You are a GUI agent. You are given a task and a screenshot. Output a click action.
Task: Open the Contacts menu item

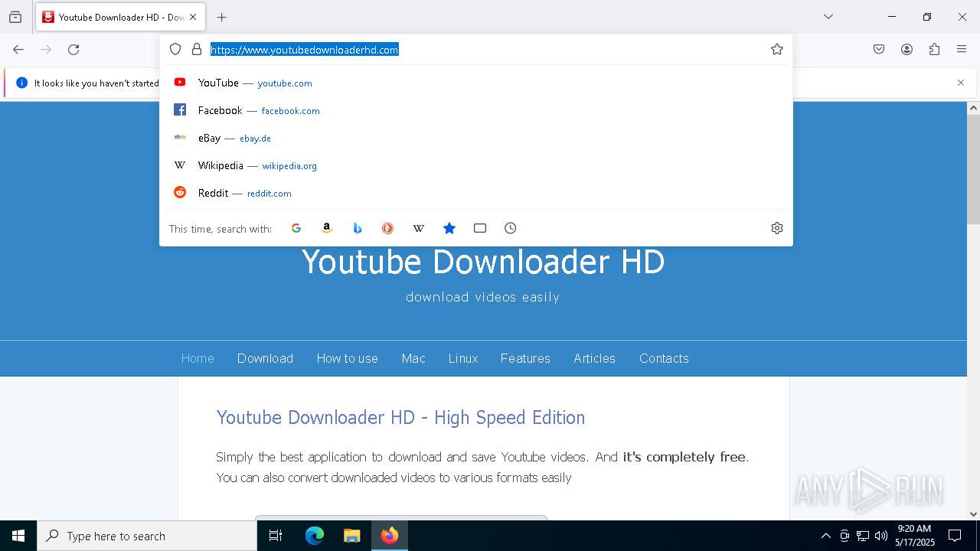pos(664,358)
